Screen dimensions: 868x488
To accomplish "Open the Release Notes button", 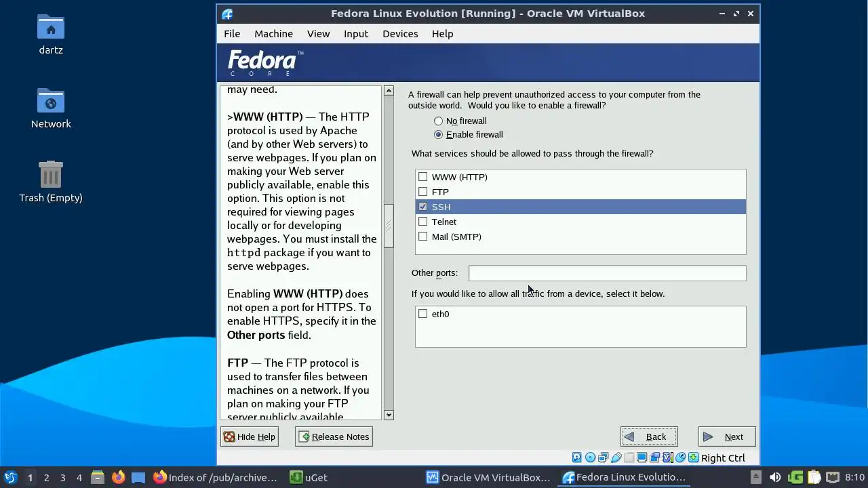I will pos(334,436).
